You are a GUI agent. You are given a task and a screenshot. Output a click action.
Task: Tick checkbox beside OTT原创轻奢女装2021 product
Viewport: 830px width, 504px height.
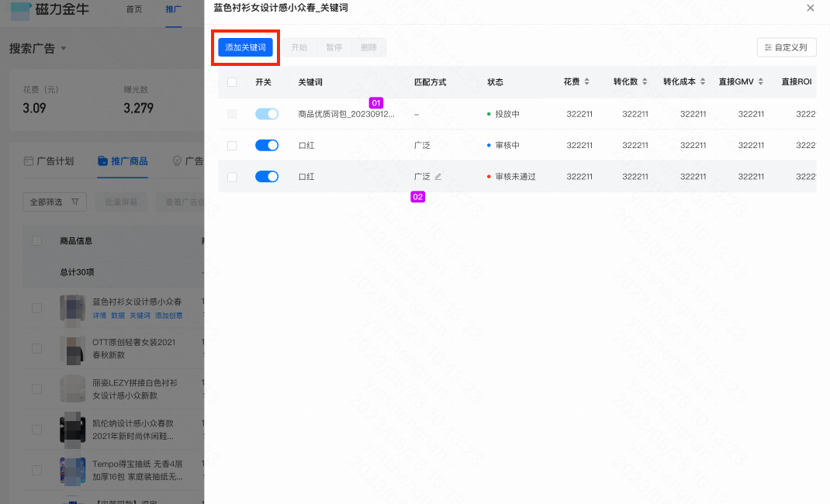(x=36, y=348)
